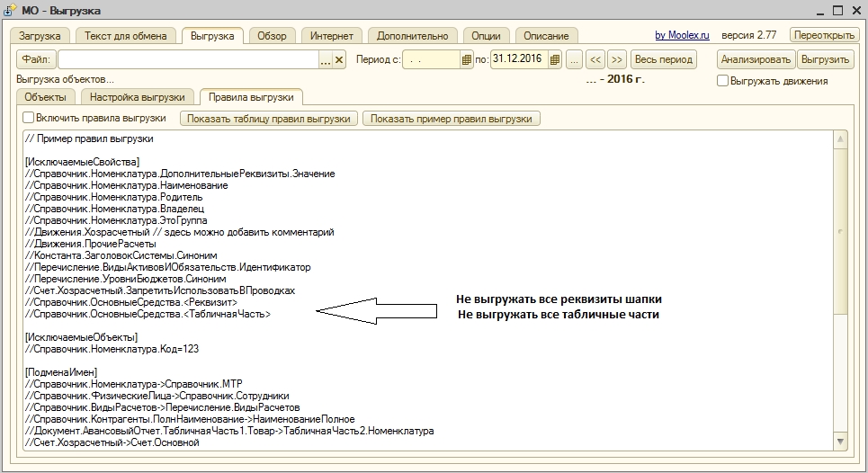Screen dimensions: 868x473
Task: Select the Правила выгрузки subtab
Action: pos(251,97)
